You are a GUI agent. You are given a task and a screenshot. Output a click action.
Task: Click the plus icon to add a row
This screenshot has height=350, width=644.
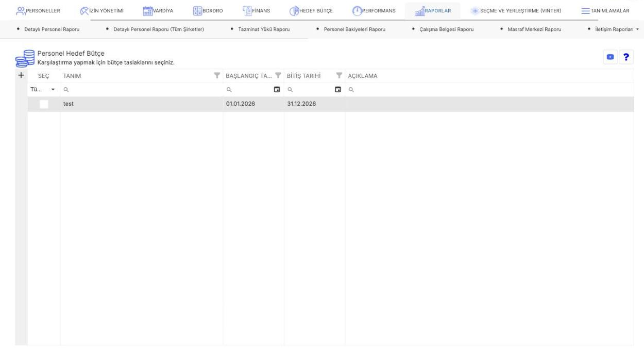click(21, 75)
